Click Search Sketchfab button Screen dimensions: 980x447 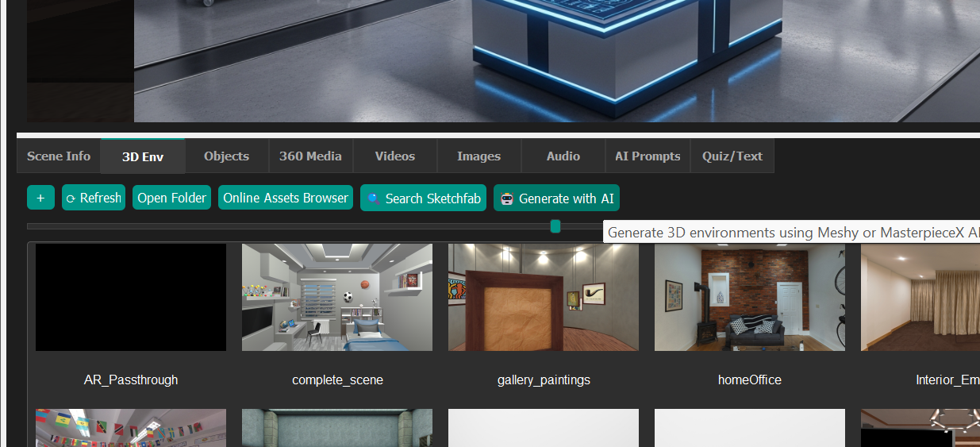425,198
